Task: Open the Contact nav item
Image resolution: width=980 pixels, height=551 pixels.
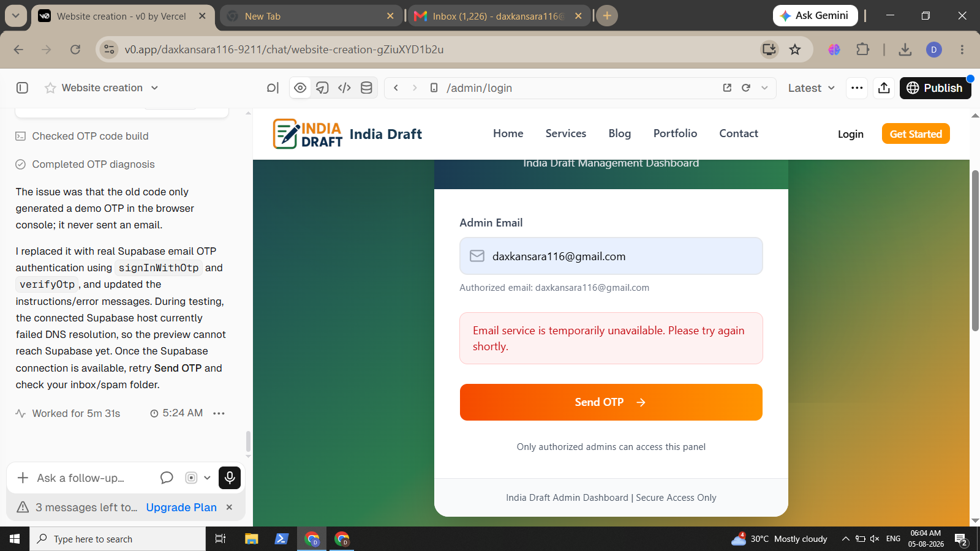Action: (x=739, y=133)
